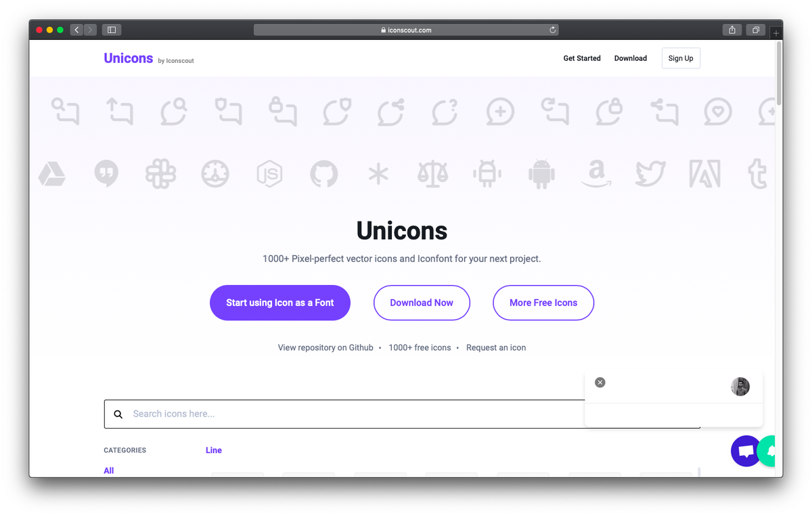Click the square comment share-nodes icon
The height and width of the screenshot is (516, 812).
(664, 111)
